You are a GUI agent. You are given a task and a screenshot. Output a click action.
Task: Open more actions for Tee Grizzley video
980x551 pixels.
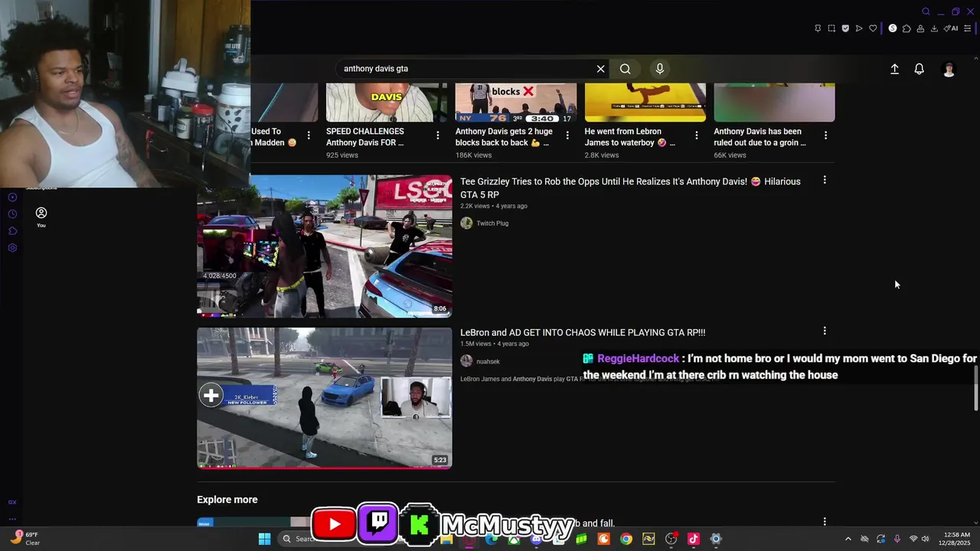click(x=825, y=180)
